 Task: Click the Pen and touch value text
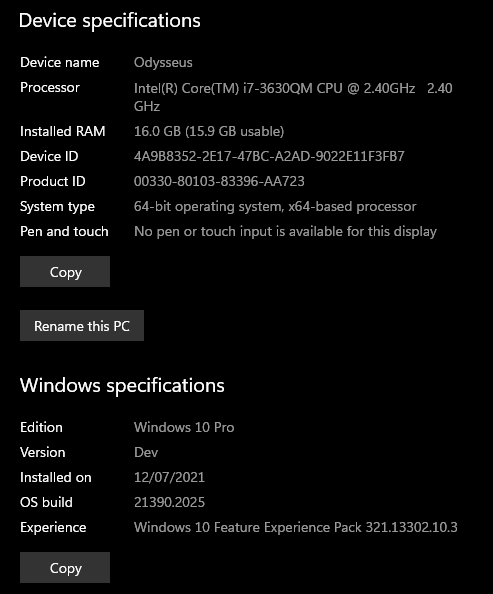285,231
